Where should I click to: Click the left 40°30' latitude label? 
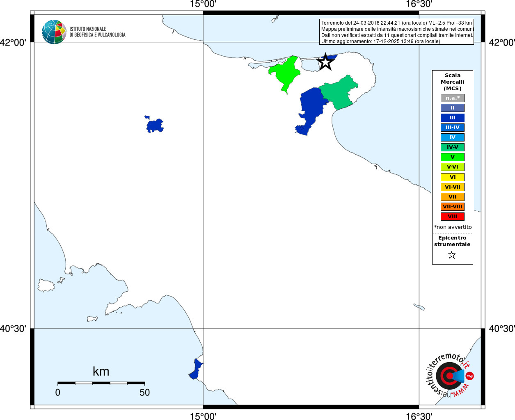pos(13,329)
